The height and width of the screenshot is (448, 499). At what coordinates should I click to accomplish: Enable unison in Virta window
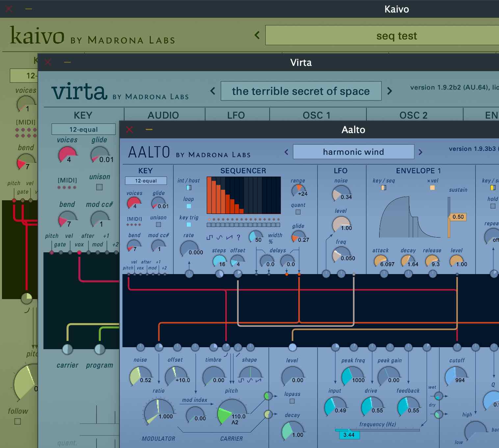coord(99,187)
